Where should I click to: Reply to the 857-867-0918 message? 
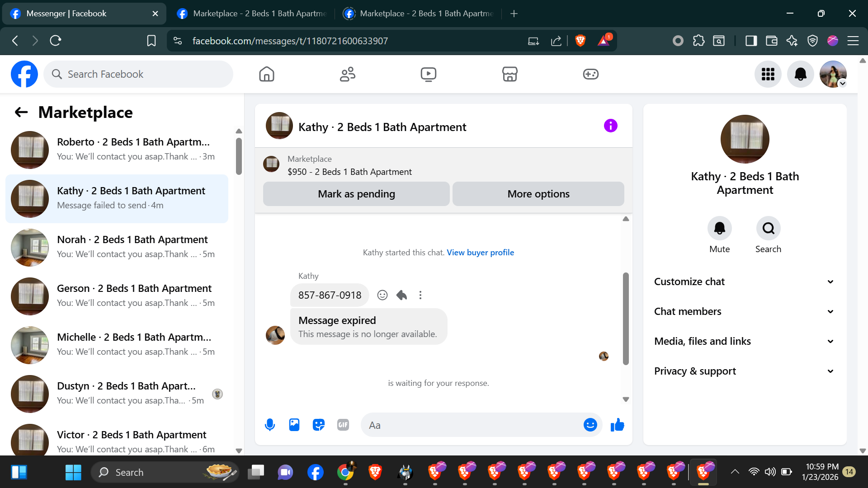(401, 295)
